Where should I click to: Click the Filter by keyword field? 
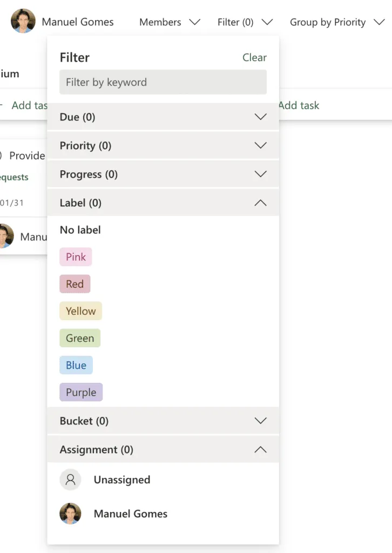point(163,83)
